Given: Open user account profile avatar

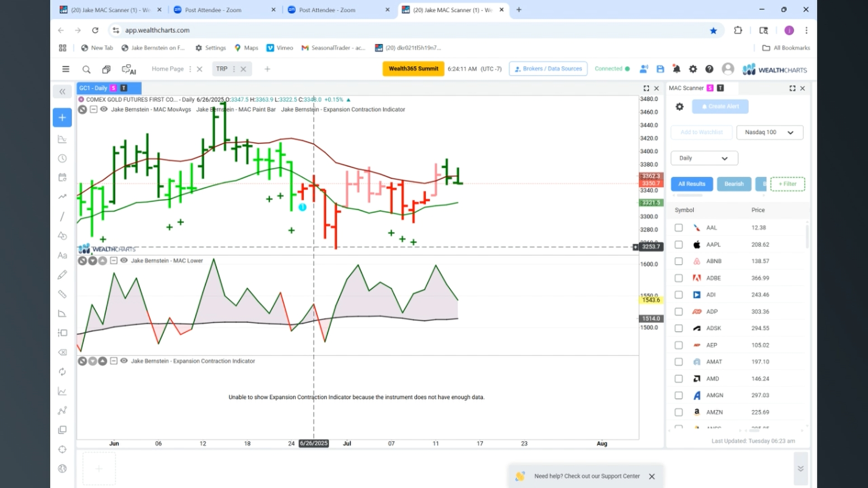Looking at the screenshot, I should click(728, 69).
